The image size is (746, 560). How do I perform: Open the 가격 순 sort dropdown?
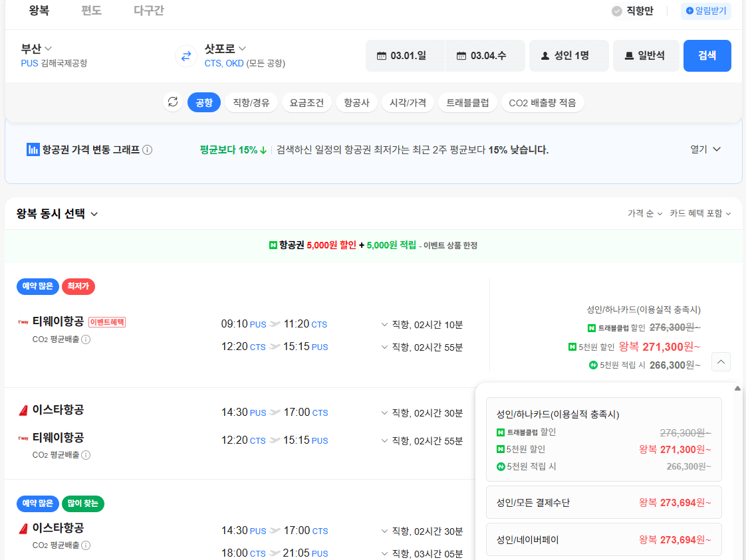click(645, 213)
